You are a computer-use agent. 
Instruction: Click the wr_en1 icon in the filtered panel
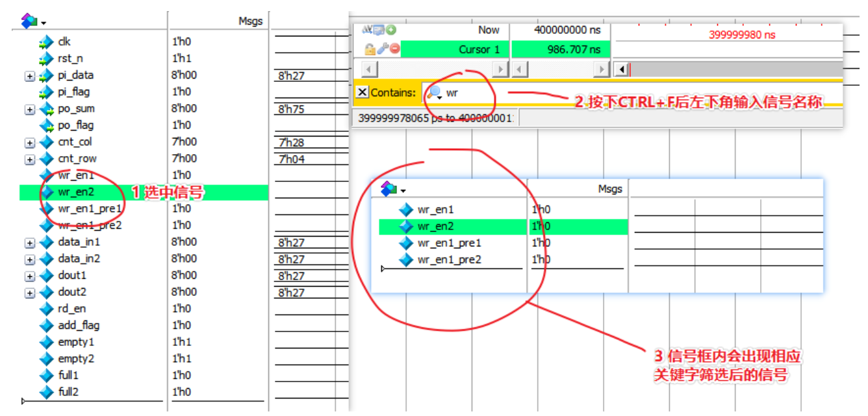[x=406, y=208]
